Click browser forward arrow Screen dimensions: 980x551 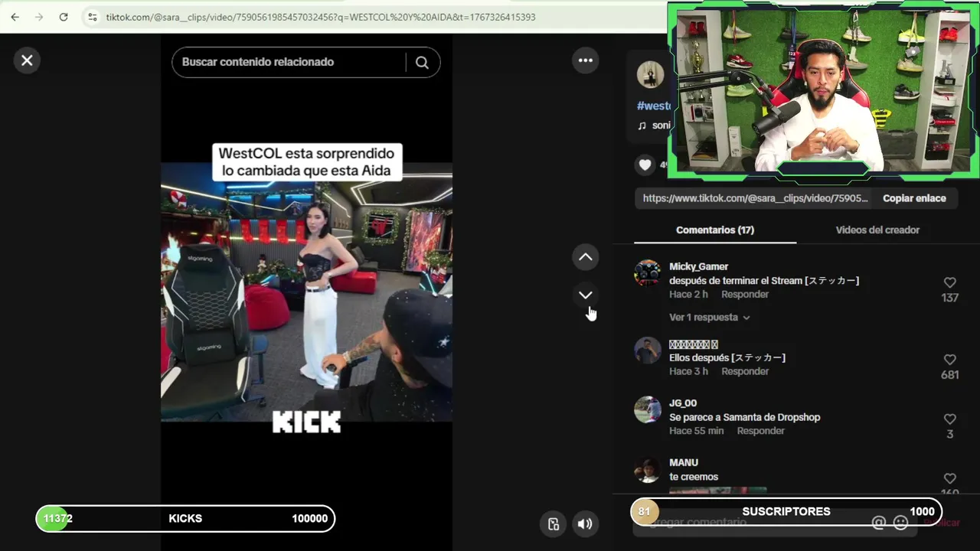pos(39,17)
